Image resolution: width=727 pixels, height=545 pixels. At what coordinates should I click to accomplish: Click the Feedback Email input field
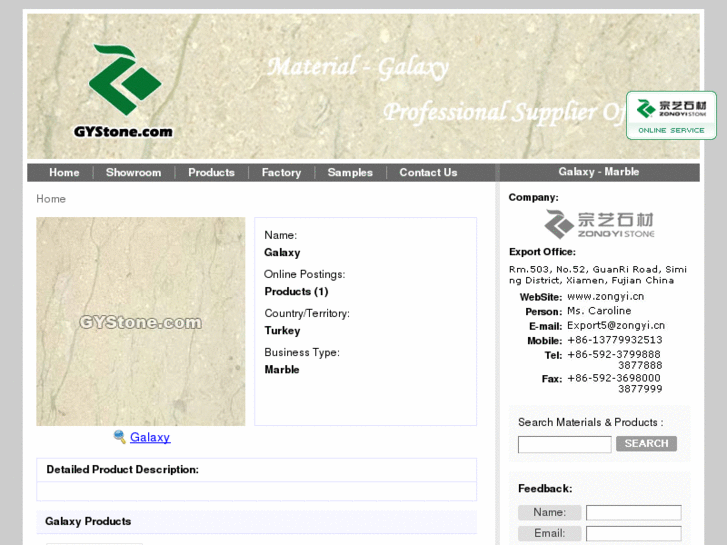pyautogui.click(x=633, y=533)
